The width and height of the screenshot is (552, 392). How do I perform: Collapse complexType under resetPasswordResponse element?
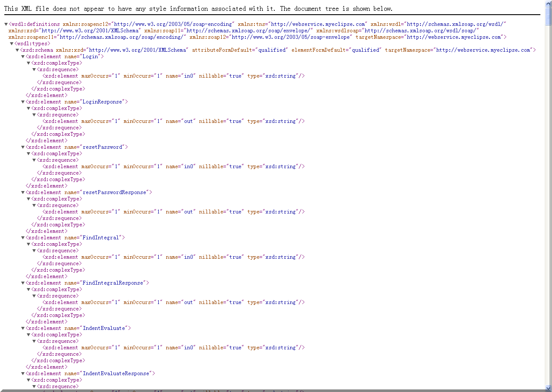(28, 199)
